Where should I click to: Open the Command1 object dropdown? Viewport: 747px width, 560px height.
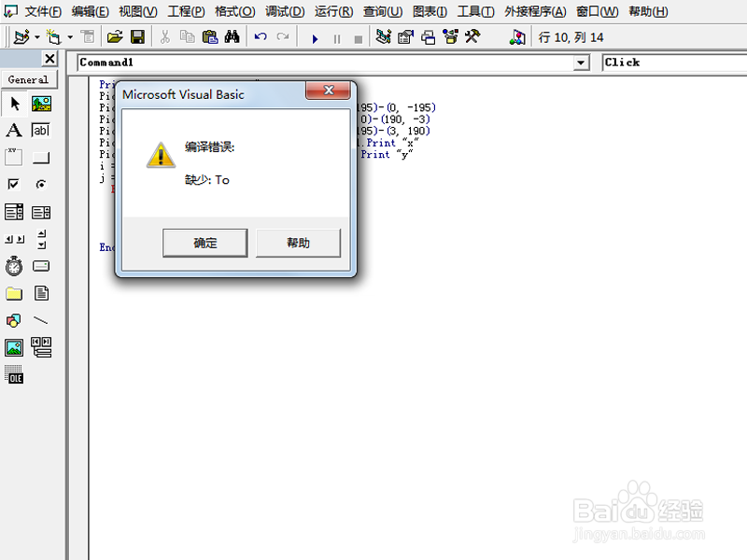581,63
